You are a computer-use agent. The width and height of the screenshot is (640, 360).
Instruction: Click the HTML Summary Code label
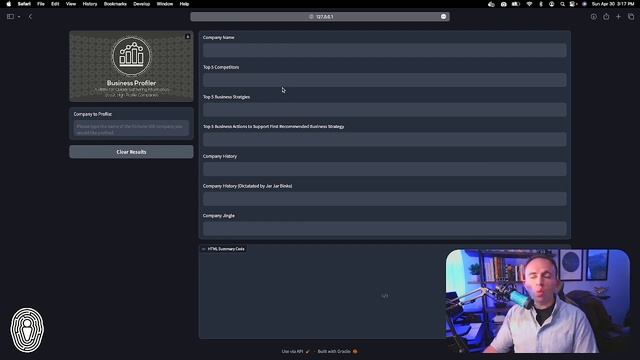223,249
